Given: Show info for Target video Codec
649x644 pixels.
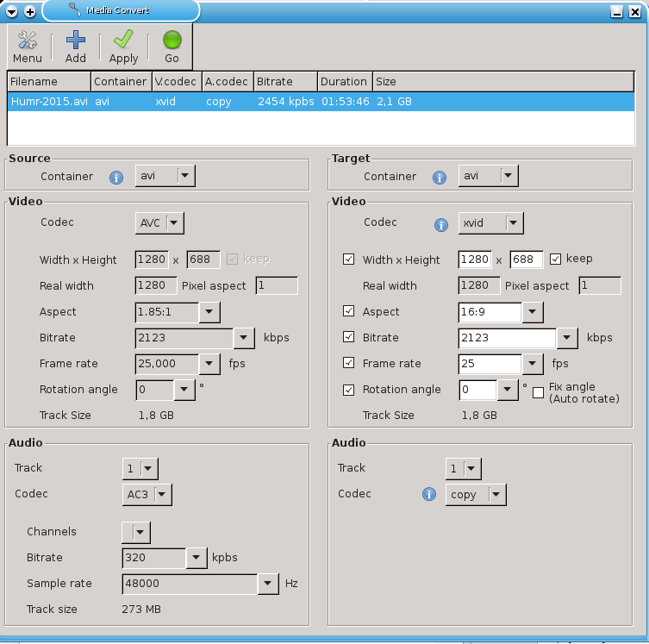Looking at the screenshot, I should pyautogui.click(x=441, y=225).
